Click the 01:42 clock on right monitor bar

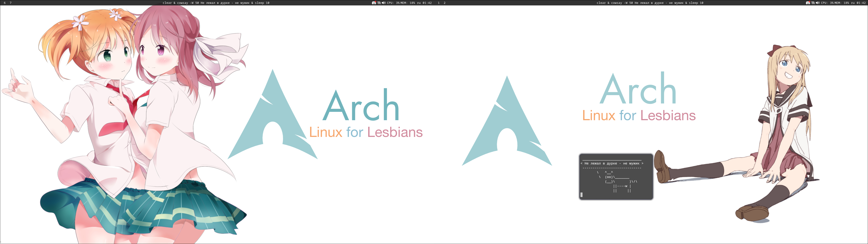[x=861, y=3]
